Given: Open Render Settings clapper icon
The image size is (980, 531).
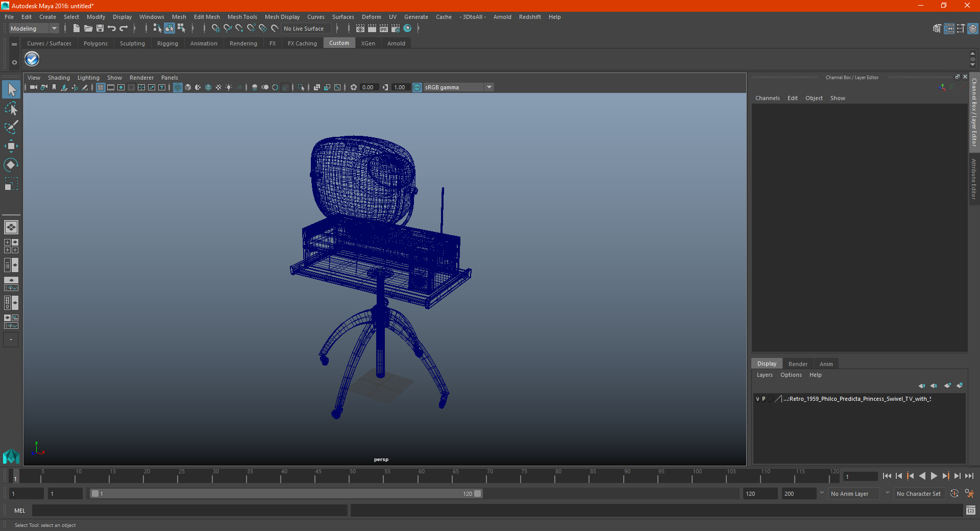Looking at the screenshot, I should click(x=396, y=29).
